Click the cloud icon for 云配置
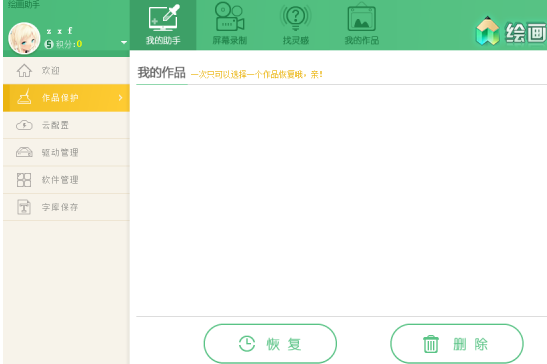The height and width of the screenshot is (364, 547). [24, 125]
